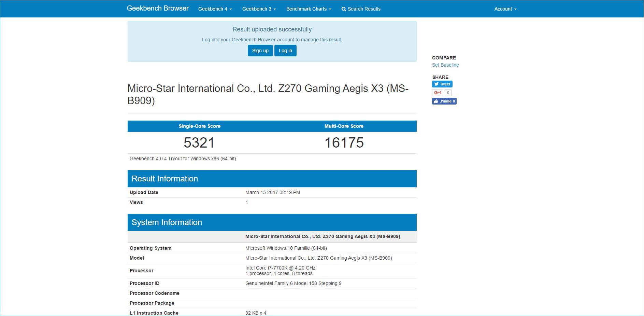Click the SHARE sidebar heading
Image resolution: width=644 pixels, height=316 pixels.
[440, 77]
